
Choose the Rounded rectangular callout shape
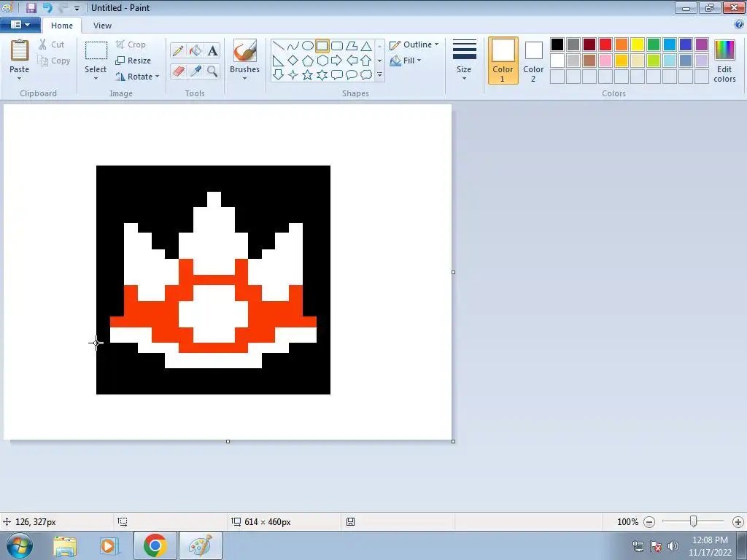(x=337, y=75)
